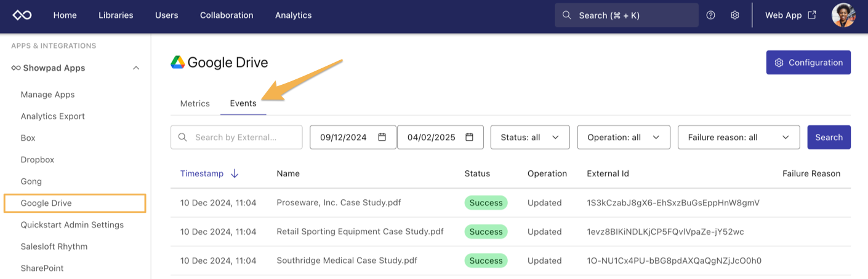Screen dimensions: 868x279
Task: Click external id 1O-NU1Cx4PU-bBG8pdAXQaQgNZjJcO0h0
Action: (674, 261)
